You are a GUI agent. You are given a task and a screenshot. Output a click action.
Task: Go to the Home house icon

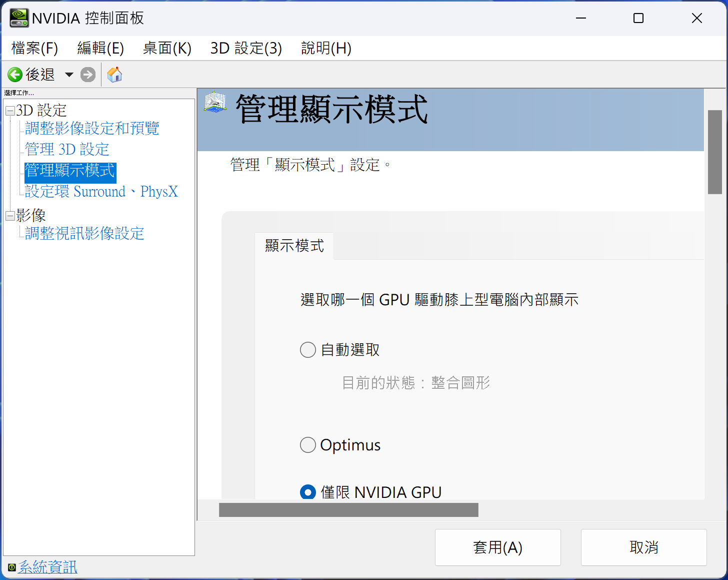[114, 75]
